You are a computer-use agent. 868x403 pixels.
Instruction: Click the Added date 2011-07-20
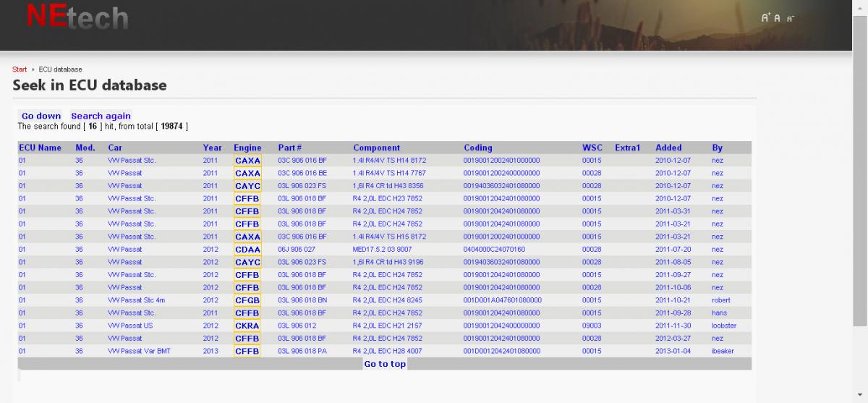tap(673, 249)
